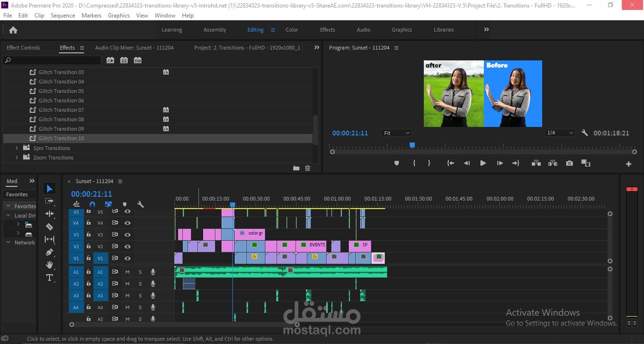Create a new custom bin in Effects
Image resolution: width=644 pixels, height=344 pixels.
coord(296,168)
